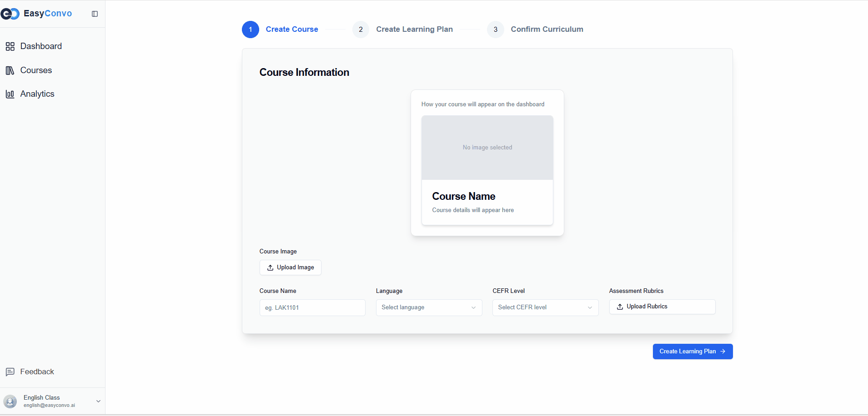Click the Dashboard grid icon
868x416 pixels.
[x=10, y=46]
